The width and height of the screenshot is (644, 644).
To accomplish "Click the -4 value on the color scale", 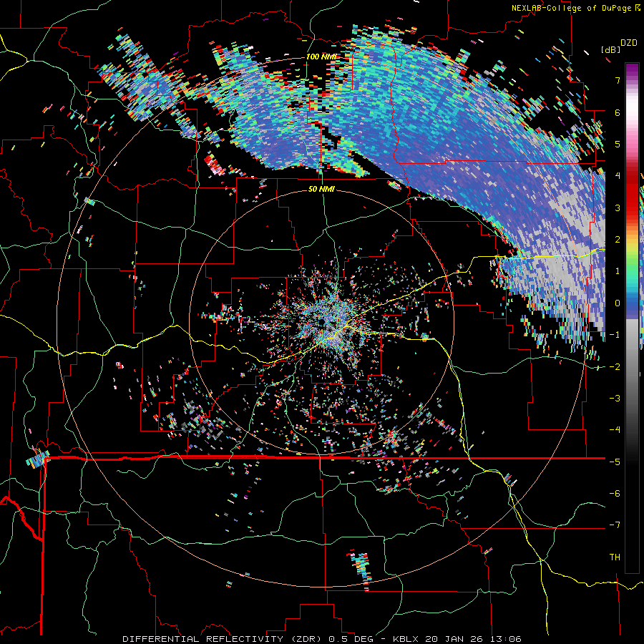I will click(615, 430).
